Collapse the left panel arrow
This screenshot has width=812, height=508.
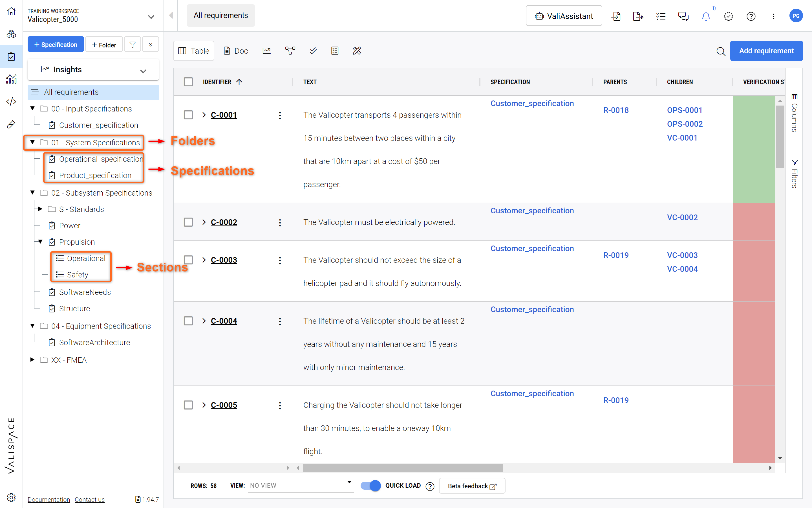tap(171, 15)
